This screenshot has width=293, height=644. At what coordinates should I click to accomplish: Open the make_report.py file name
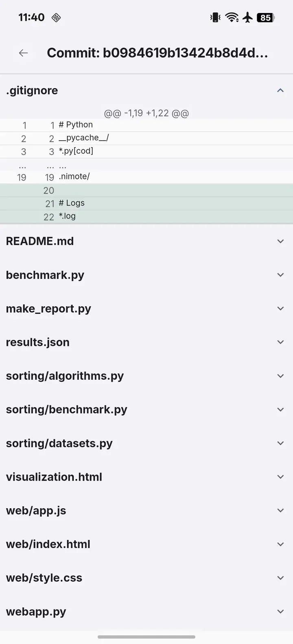pos(48,309)
